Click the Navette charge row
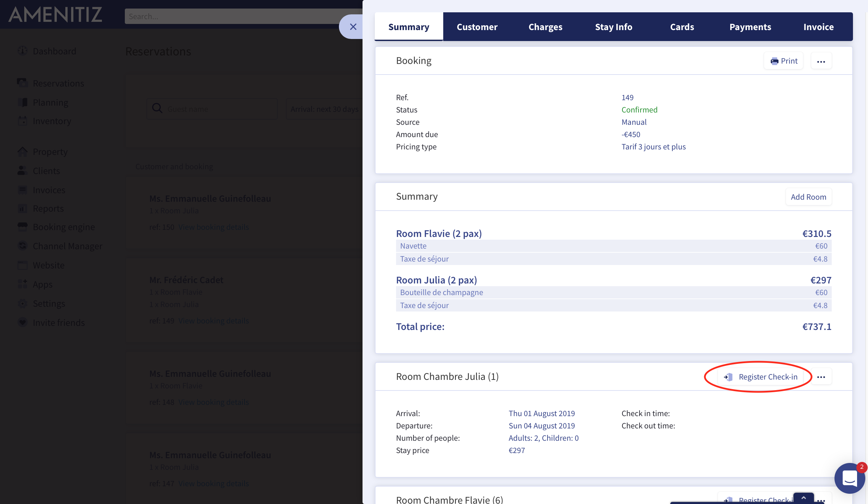The image size is (868, 504). pos(614,246)
